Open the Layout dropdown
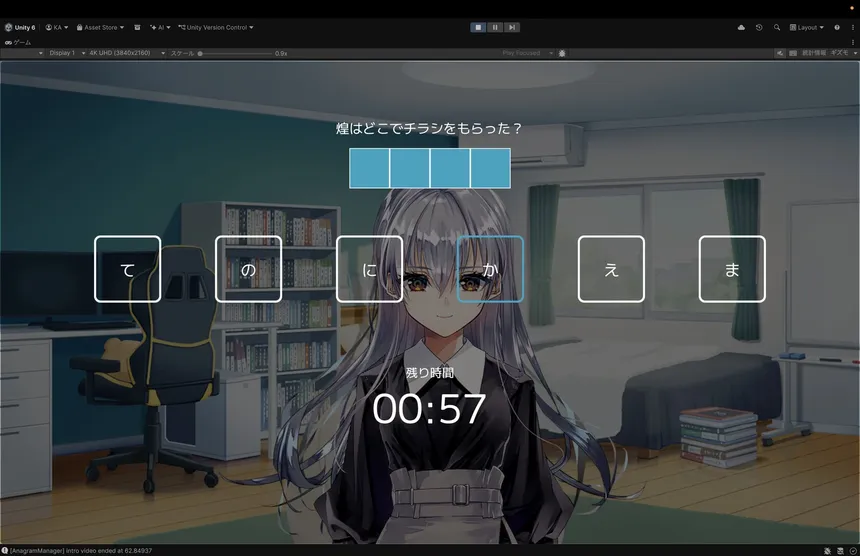Image resolution: width=860 pixels, height=556 pixels. [x=806, y=27]
